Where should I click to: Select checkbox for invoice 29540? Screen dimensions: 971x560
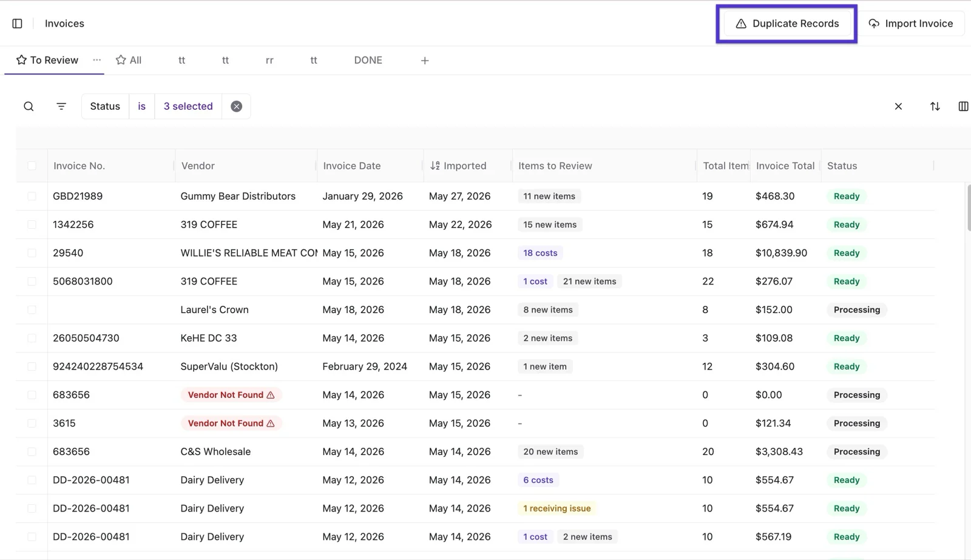tap(32, 253)
